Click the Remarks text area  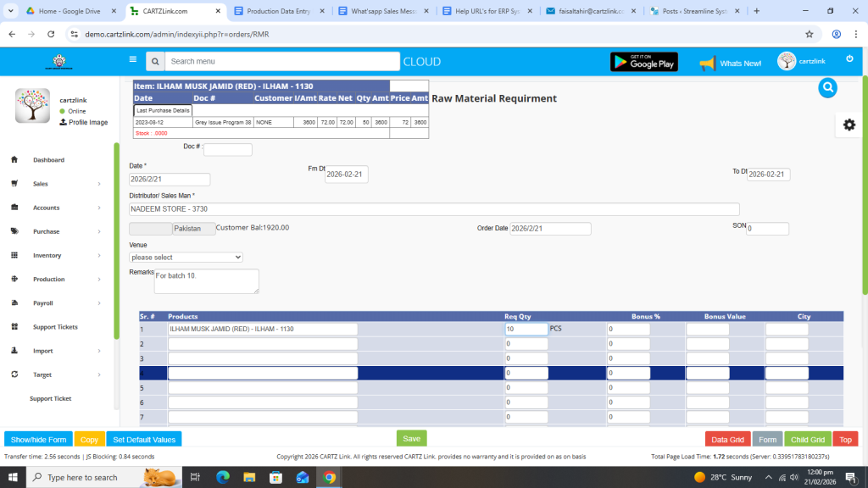click(x=206, y=281)
